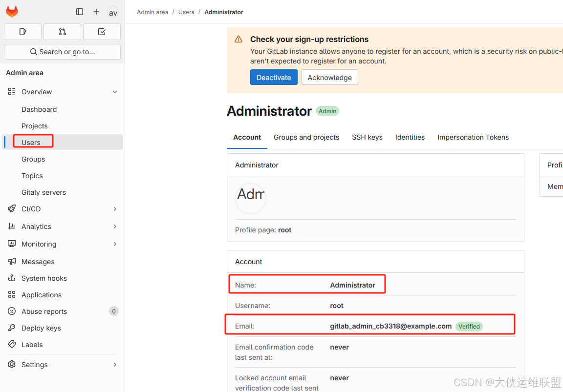Click the green Admin badge

327,111
